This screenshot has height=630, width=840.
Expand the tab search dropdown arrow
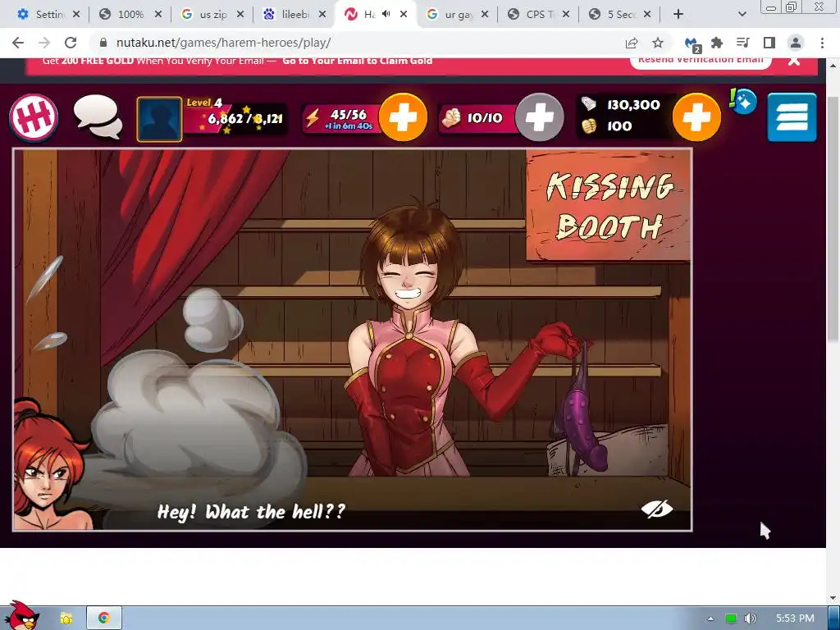pyautogui.click(x=742, y=15)
